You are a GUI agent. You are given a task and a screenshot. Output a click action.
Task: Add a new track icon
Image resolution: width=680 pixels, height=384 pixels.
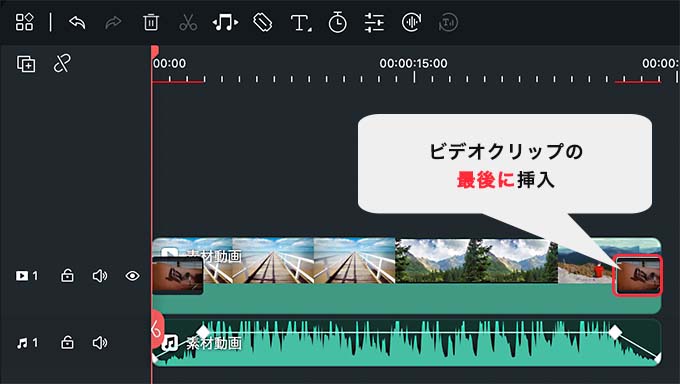[x=26, y=64]
